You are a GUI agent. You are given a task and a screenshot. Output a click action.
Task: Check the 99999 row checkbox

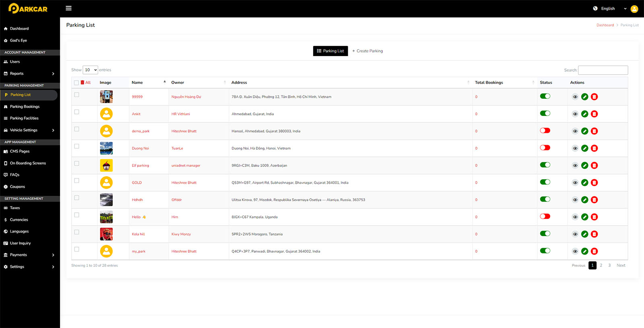pos(76,95)
